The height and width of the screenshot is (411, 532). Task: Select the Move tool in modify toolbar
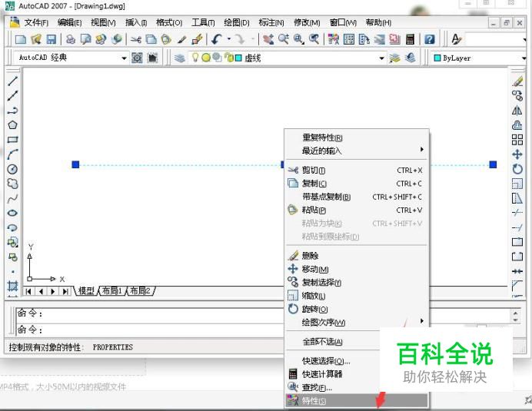[517, 154]
